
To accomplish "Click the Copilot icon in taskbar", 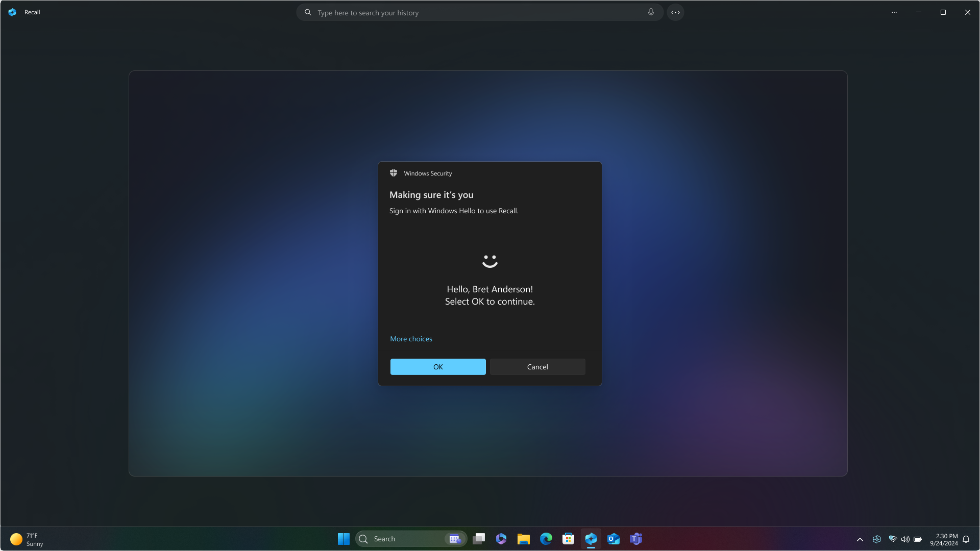I will (591, 539).
